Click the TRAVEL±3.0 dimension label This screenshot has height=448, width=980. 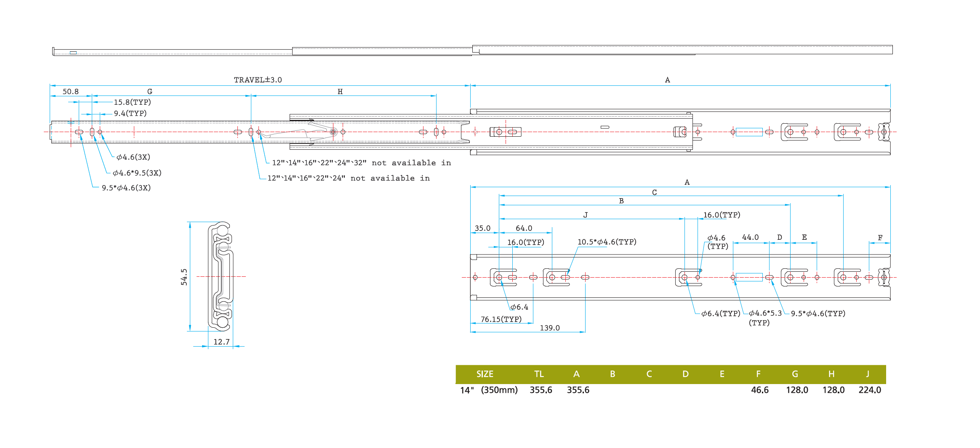(258, 80)
